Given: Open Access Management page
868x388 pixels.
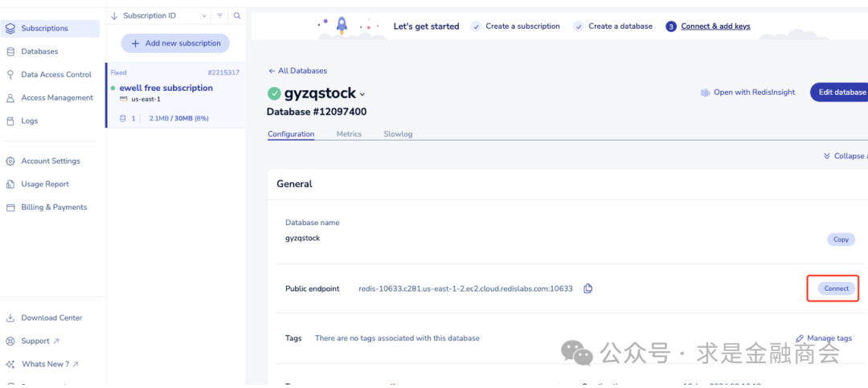Looking at the screenshot, I should [x=57, y=98].
